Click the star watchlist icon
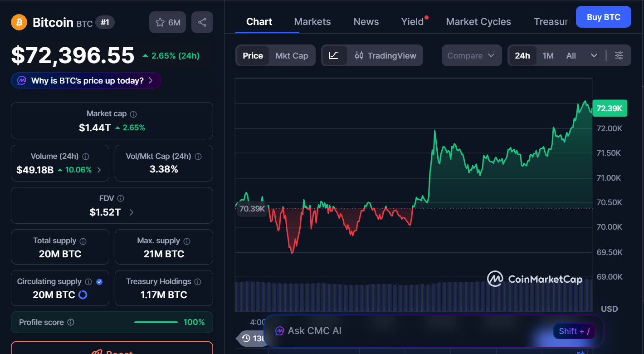The width and height of the screenshot is (644, 354). coord(160,22)
